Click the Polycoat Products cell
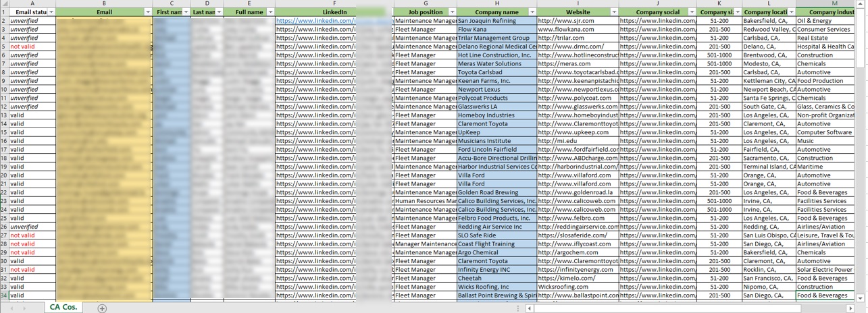This screenshot has height=313, width=868. pyautogui.click(x=496, y=98)
